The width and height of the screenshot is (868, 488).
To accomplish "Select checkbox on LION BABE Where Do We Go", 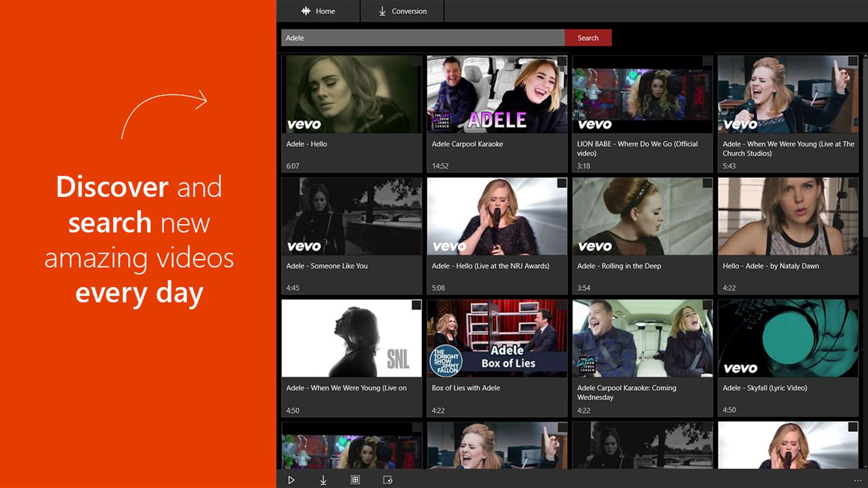I will click(708, 61).
